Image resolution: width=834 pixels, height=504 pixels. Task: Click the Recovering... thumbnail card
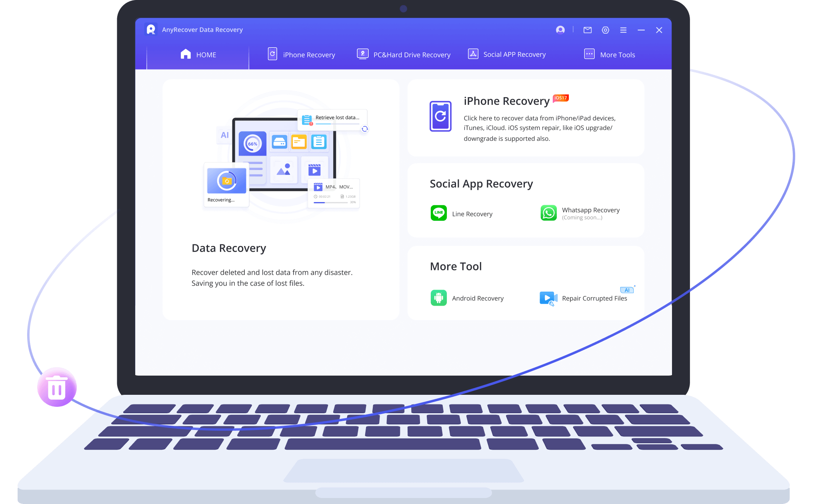226,185
